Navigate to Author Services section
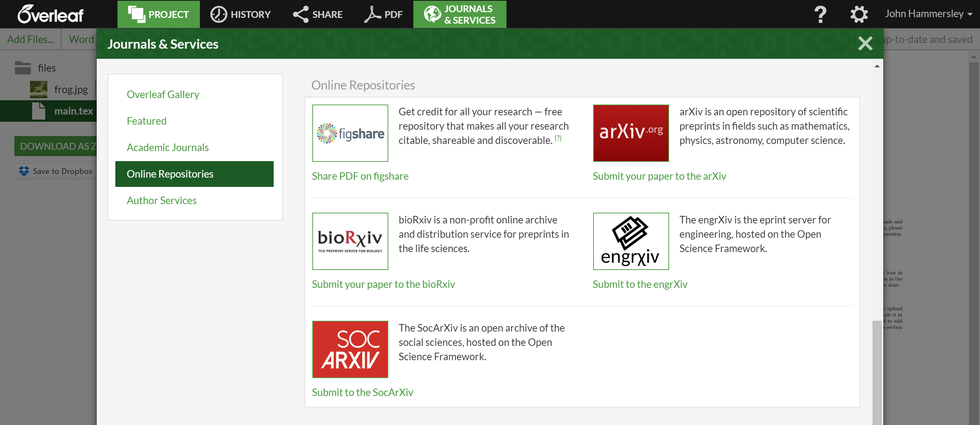980x425 pixels. (x=161, y=200)
